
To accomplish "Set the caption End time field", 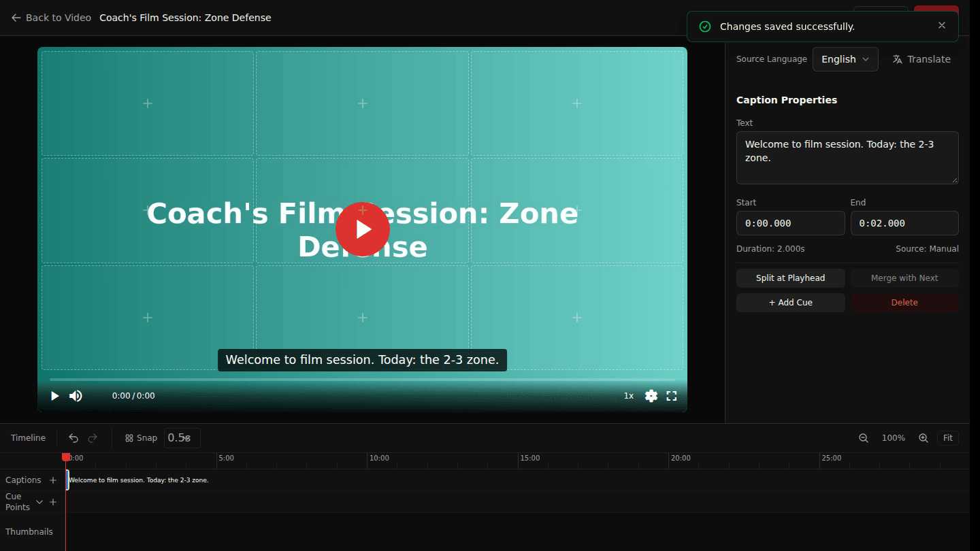I will click(x=904, y=223).
